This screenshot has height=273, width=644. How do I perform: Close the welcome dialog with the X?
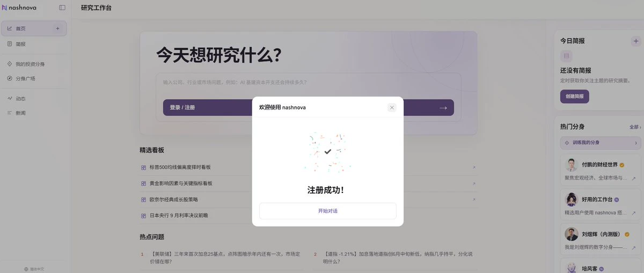(x=392, y=107)
